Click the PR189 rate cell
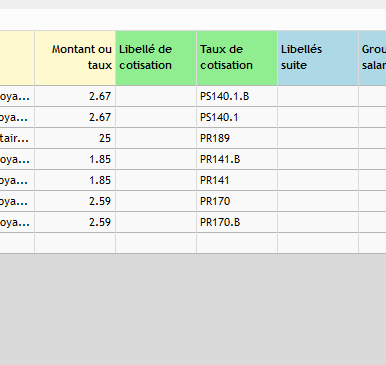Image resolution: width=386 pixels, height=365 pixels. pyautogui.click(x=237, y=138)
